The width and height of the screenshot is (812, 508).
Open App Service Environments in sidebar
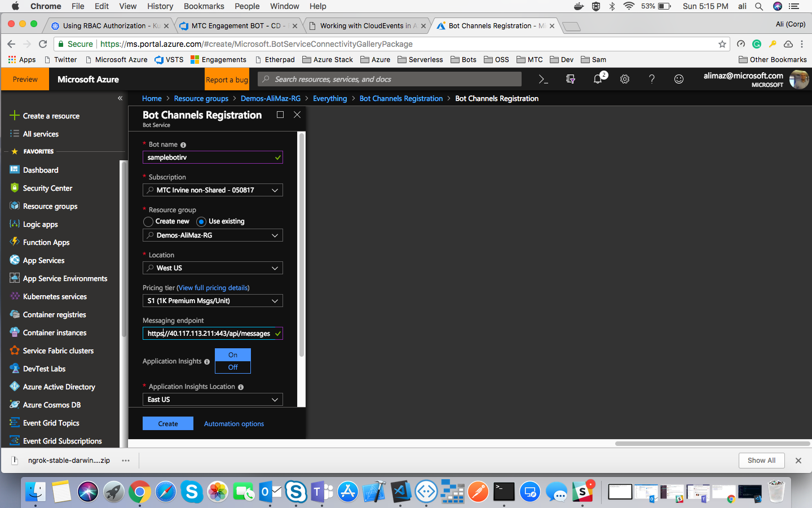65,278
